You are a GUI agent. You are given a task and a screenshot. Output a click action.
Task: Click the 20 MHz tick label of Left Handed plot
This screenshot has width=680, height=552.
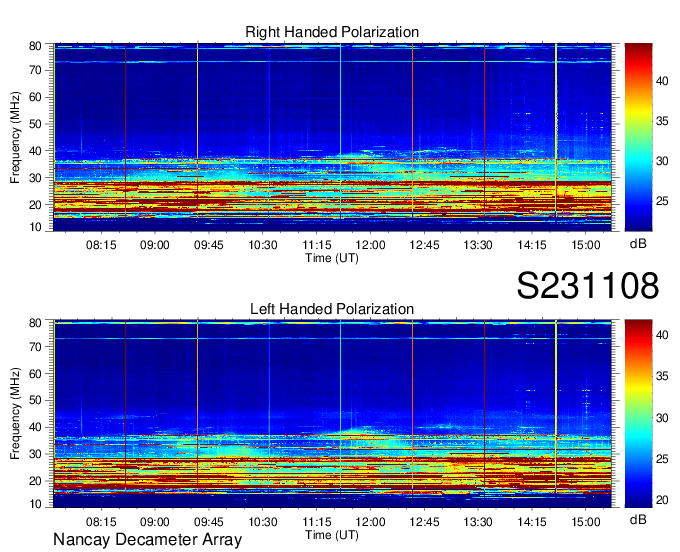point(35,481)
